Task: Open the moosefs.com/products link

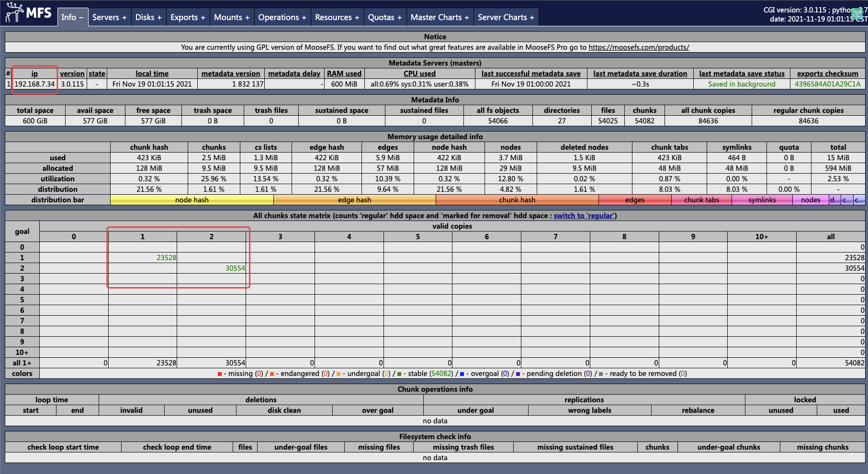Action: coord(639,47)
